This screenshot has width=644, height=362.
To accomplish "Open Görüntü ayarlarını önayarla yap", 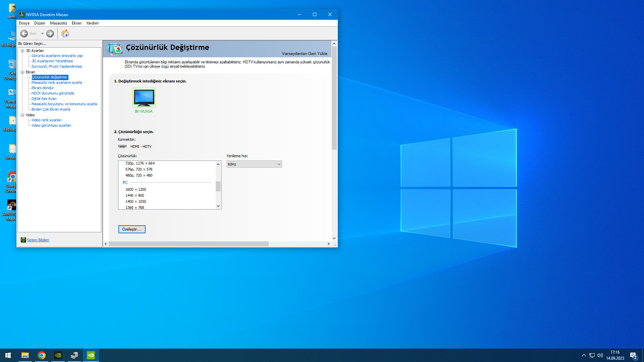I will pyautogui.click(x=57, y=56).
